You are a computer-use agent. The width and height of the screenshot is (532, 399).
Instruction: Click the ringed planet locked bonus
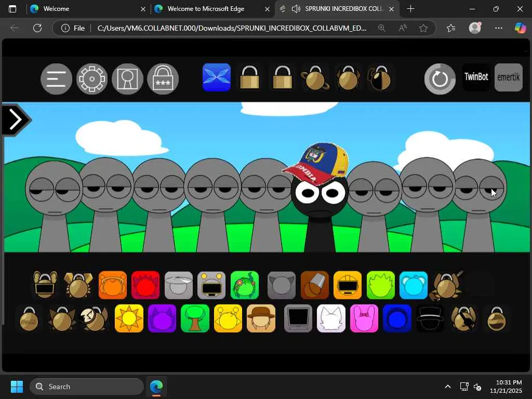tap(315, 78)
